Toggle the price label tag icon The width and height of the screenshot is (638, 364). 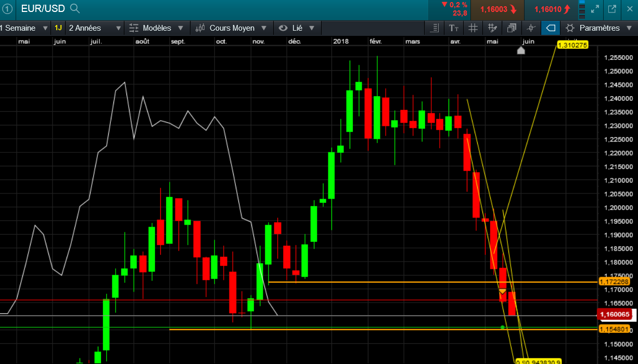[x=551, y=28]
